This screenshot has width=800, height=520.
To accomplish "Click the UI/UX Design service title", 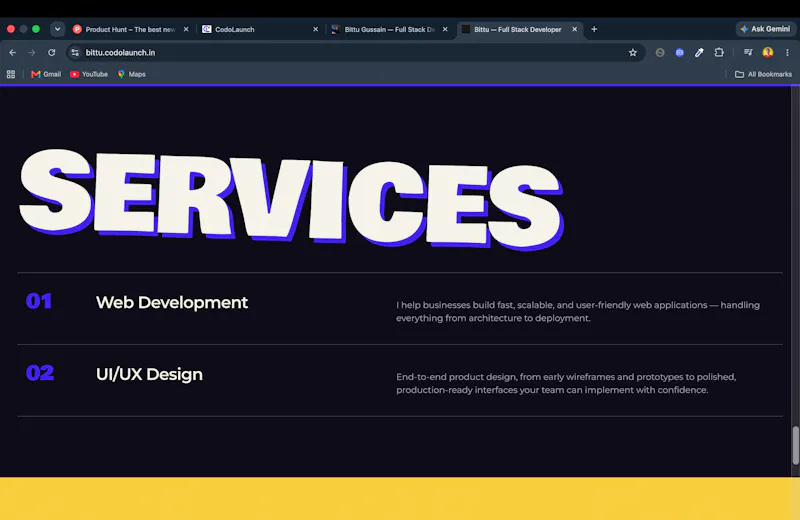I will [x=149, y=375].
